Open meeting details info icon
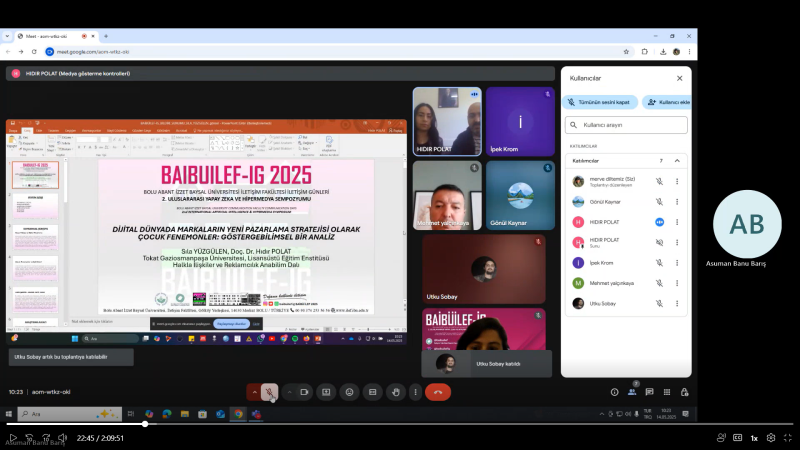This screenshot has height=450, width=800. [614, 392]
